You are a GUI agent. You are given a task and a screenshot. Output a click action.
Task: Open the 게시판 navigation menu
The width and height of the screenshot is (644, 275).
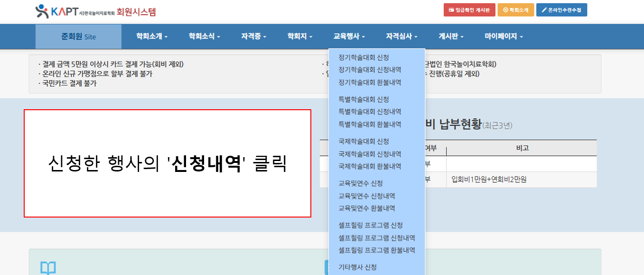click(x=451, y=36)
